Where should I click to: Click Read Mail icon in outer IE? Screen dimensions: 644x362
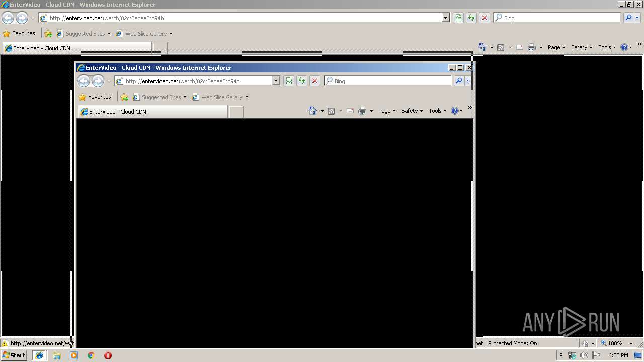click(520, 47)
